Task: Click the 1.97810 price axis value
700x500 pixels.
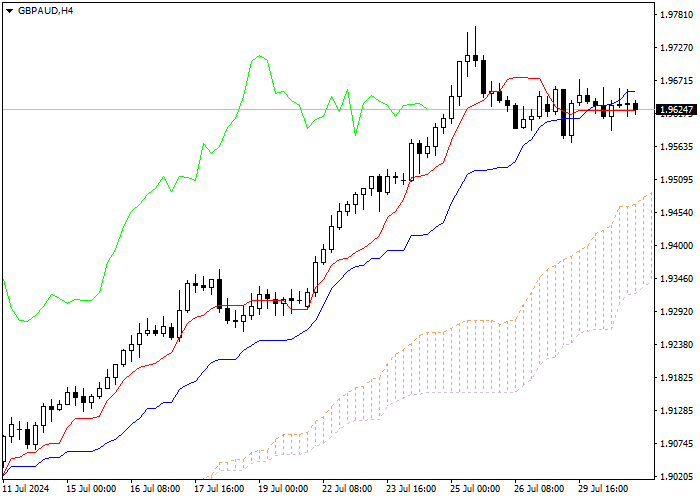Action: [676, 15]
